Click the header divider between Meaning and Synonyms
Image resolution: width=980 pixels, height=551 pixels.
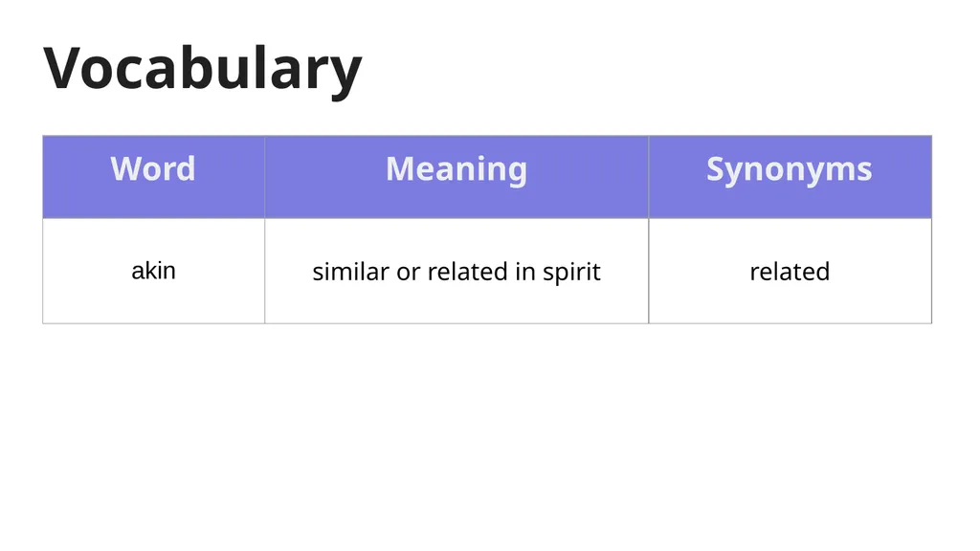649,177
